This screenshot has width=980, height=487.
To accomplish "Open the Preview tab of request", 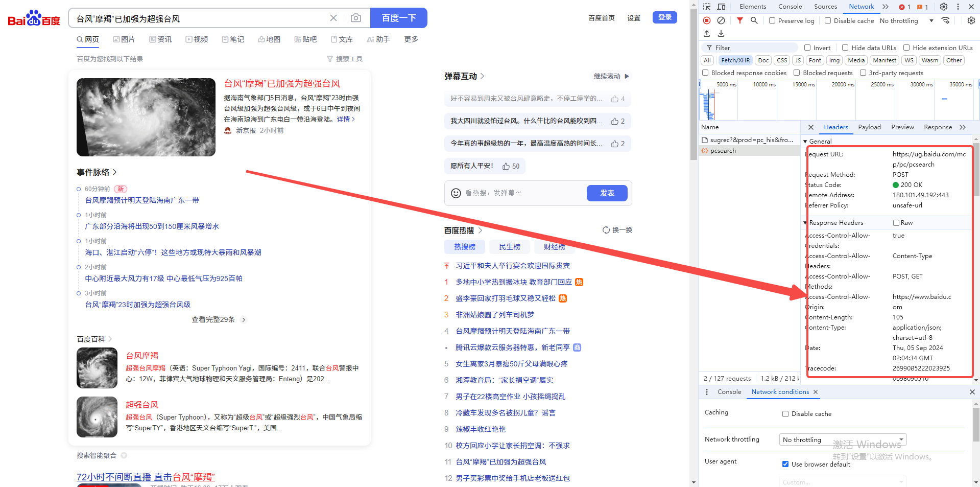I will tap(902, 127).
